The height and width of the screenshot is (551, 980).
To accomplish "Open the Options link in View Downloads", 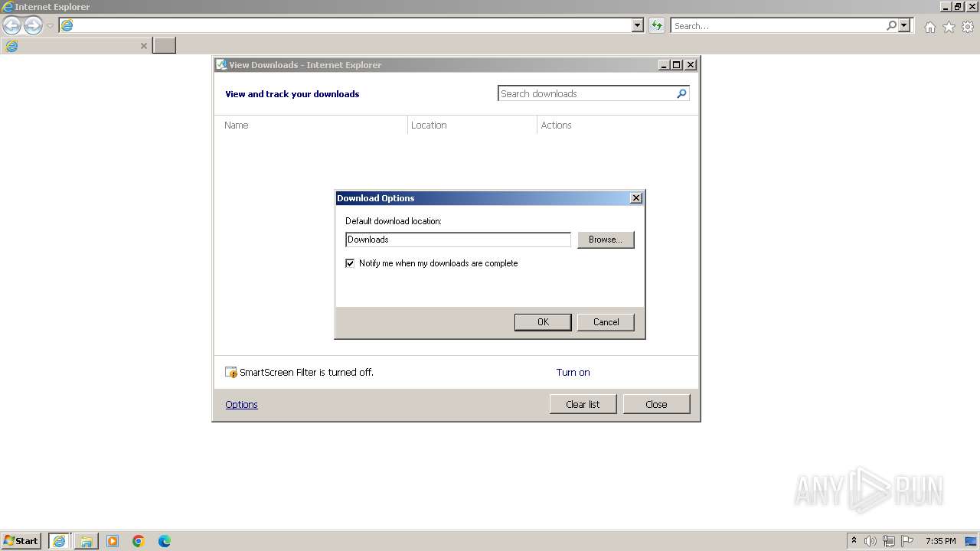I will click(241, 405).
